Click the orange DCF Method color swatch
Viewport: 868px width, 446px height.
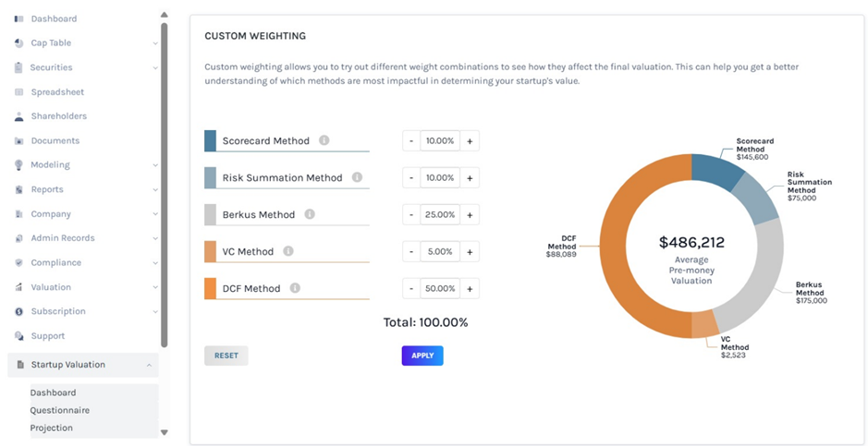pyautogui.click(x=211, y=288)
